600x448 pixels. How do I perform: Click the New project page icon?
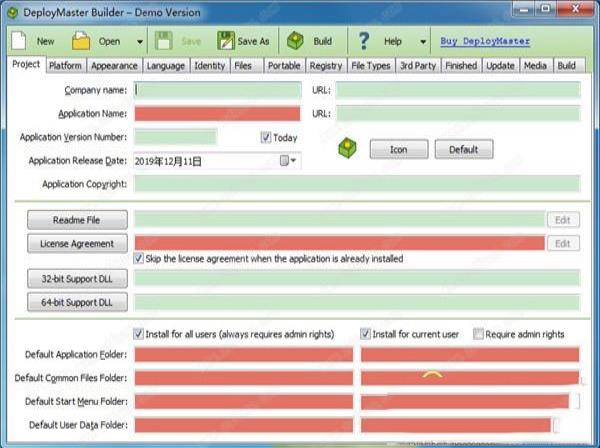pyautogui.click(x=18, y=41)
